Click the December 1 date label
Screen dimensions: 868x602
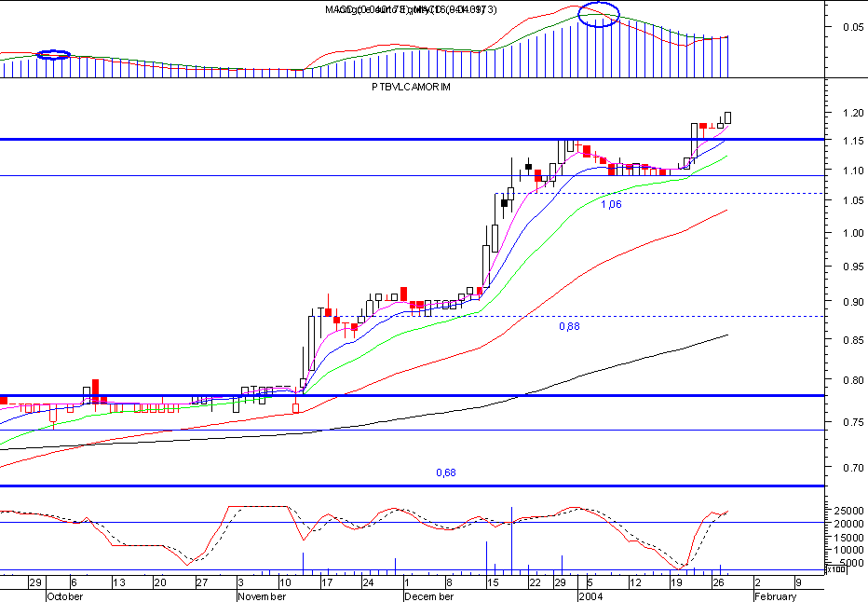tap(407, 582)
